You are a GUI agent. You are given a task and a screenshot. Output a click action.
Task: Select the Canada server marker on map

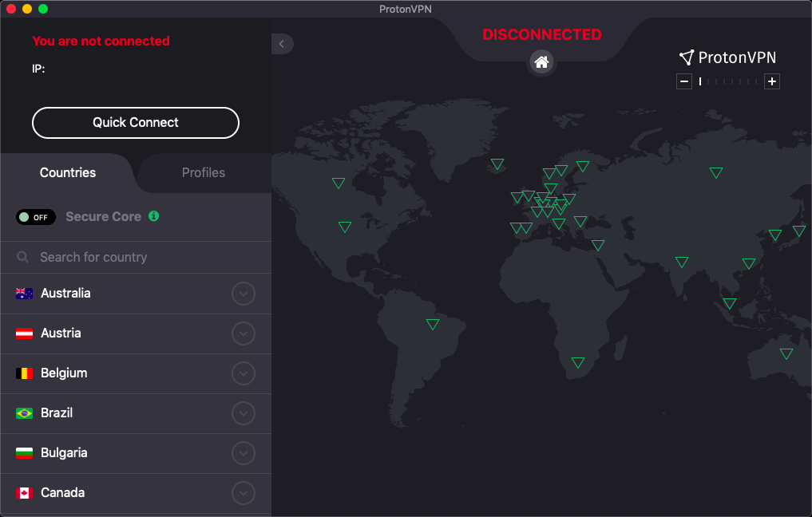[339, 183]
